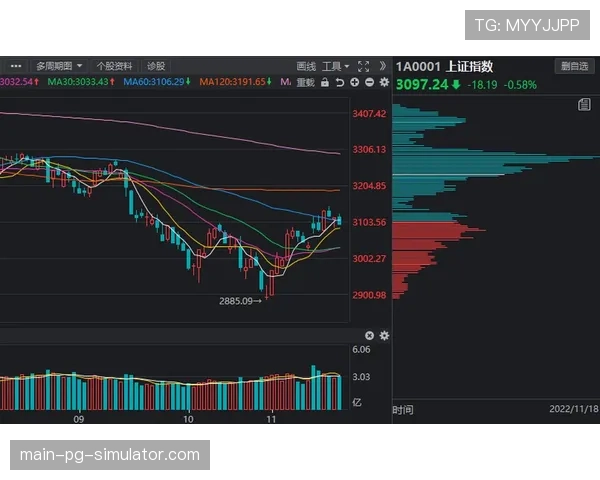Toggle fullscreen chart view icon

(364, 66)
